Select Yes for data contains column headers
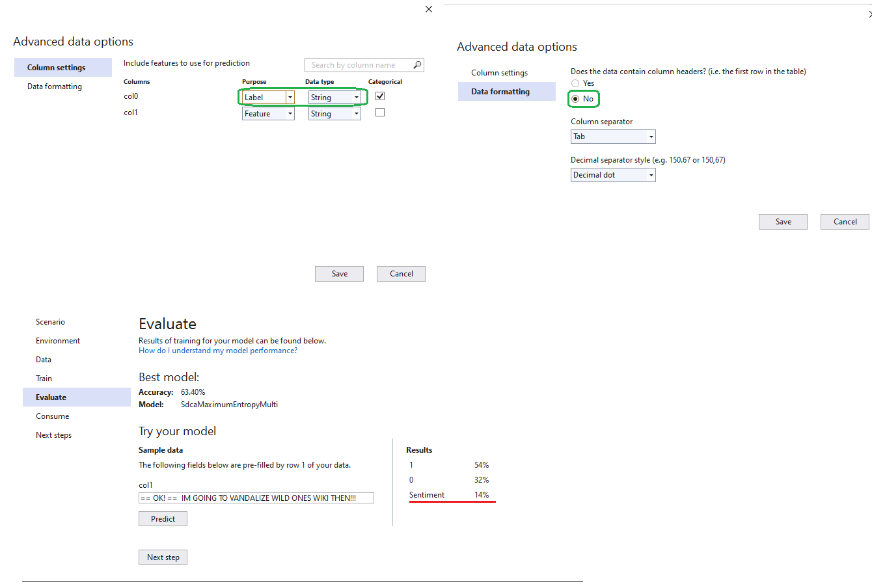872x588 pixels. (575, 83)
